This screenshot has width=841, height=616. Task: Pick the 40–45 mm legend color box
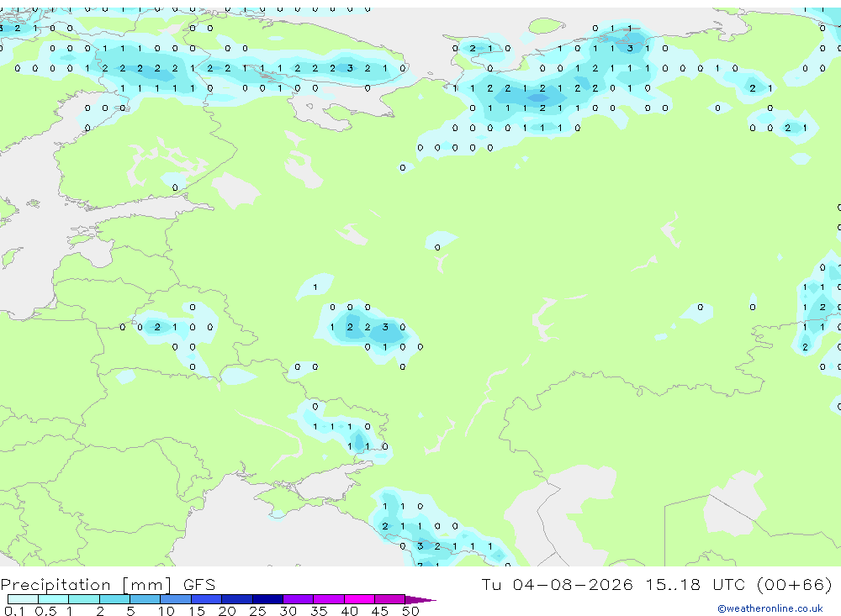[x=359, y=599]
